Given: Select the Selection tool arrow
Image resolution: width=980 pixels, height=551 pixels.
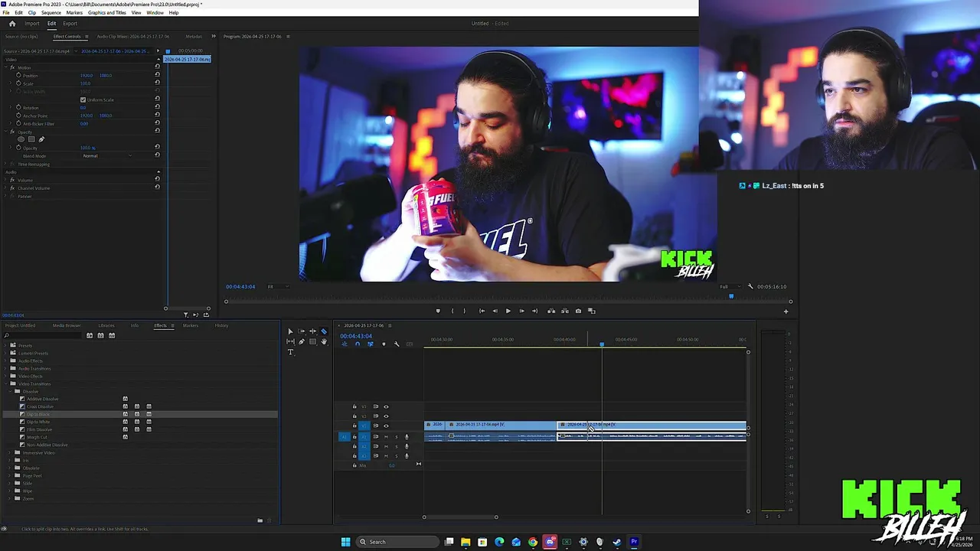Looking at the screenshot, I should pos(290,331).
